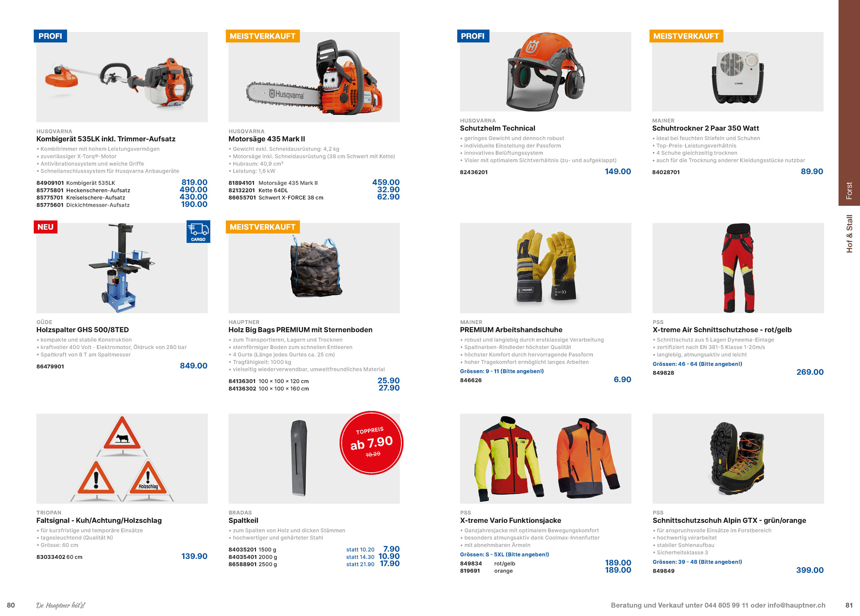Click article number 86479901
Screen dimensions: 860x616
click(50, 367)
